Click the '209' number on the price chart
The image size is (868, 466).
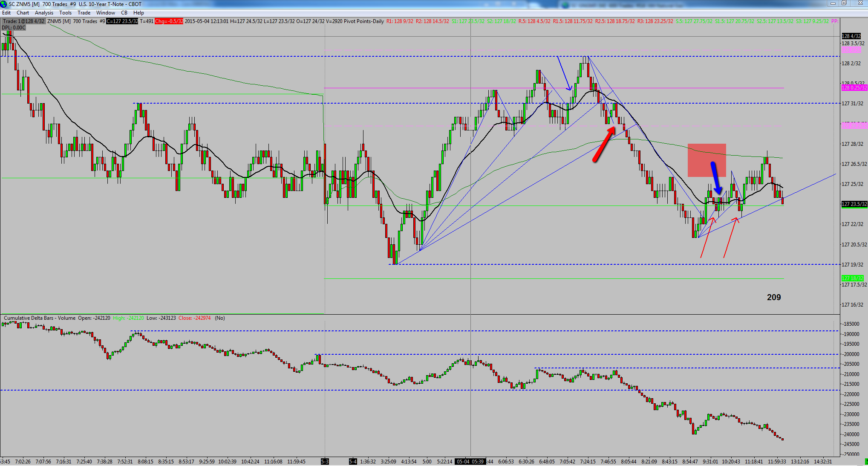tap(774, 298)
